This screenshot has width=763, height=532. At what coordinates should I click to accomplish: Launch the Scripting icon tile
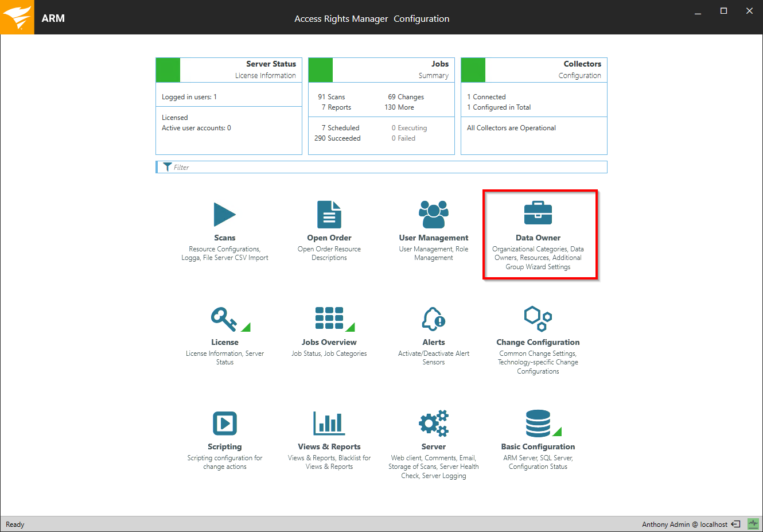click(224, 424)
